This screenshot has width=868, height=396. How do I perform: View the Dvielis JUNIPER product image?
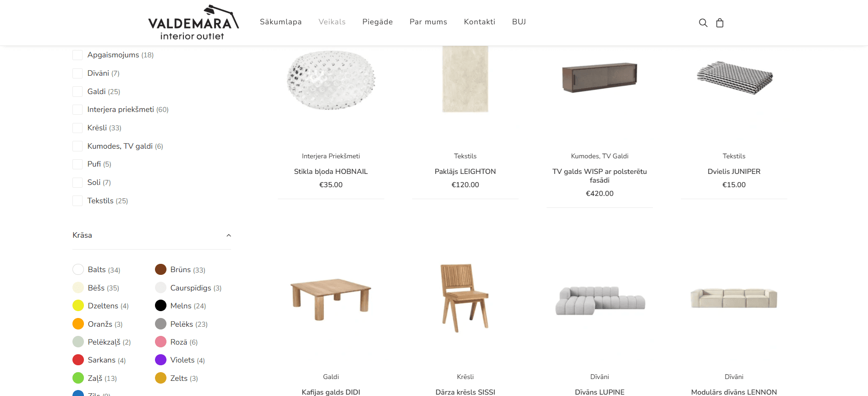[734, 78]
